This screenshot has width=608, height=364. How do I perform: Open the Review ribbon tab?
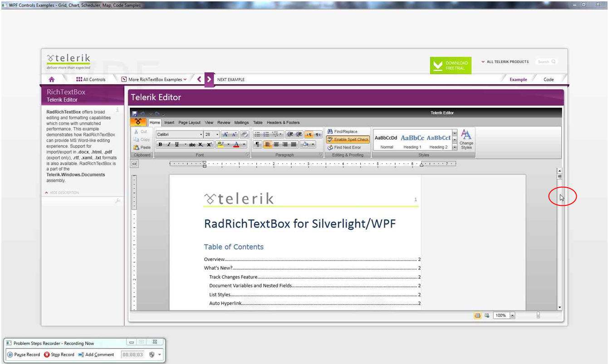point(224,122)
